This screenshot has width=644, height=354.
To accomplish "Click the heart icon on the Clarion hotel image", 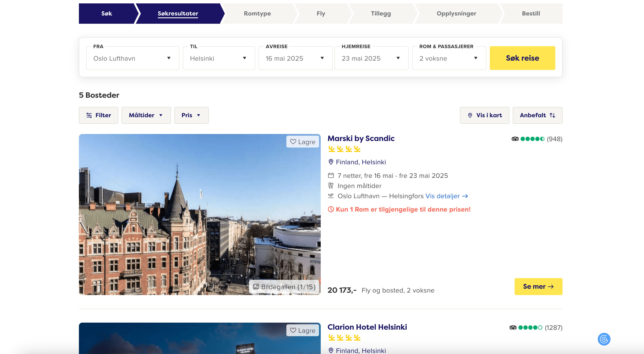I will (x=293, y=330).
